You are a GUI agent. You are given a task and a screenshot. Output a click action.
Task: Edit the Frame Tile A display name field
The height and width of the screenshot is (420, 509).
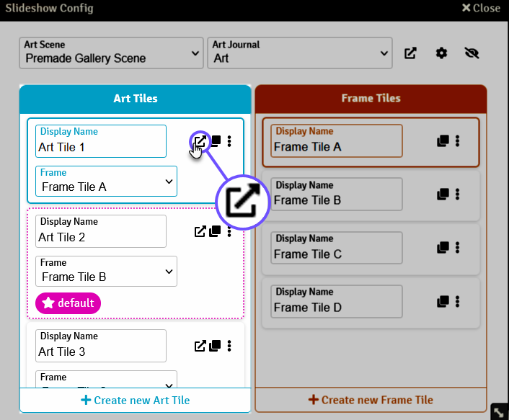[337, 140]
